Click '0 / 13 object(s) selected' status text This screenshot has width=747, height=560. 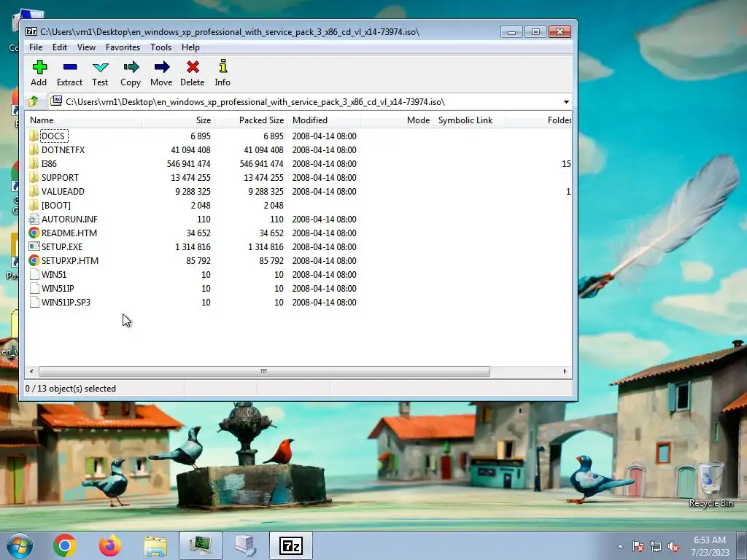click(x=71, y=389)
